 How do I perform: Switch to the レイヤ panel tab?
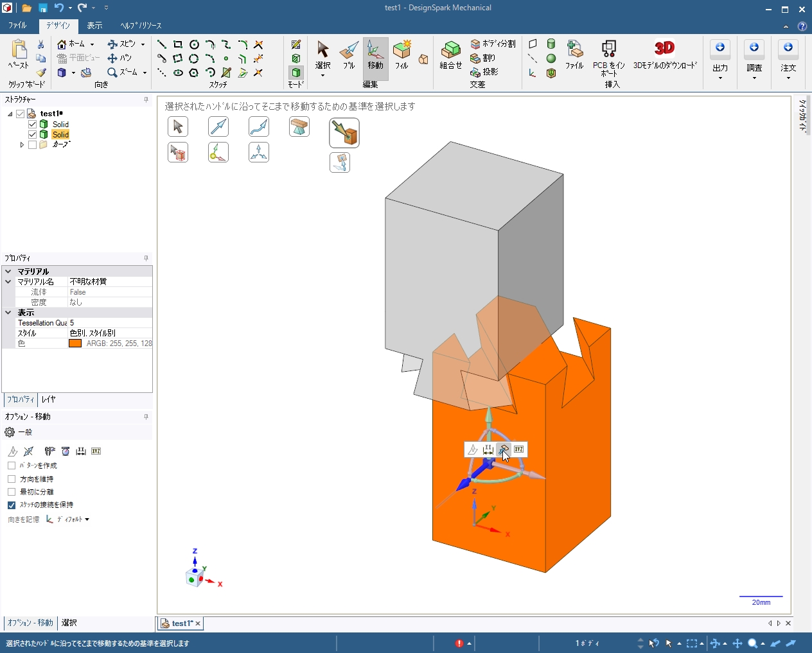[x=48, y=399]
